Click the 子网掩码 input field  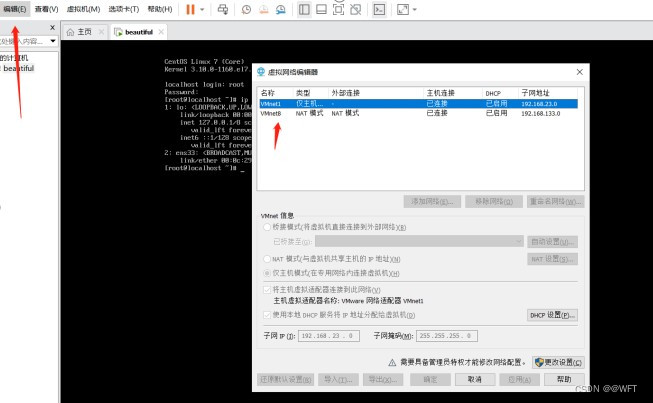point(446,336)
